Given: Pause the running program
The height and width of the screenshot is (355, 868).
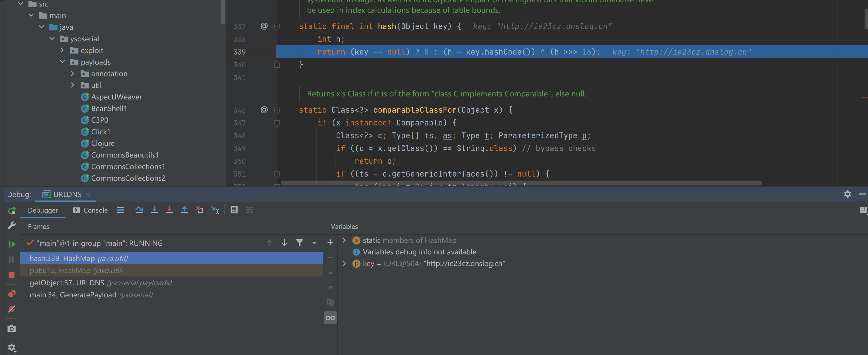Looking at the screenshot, I should (x=12, y=259).
